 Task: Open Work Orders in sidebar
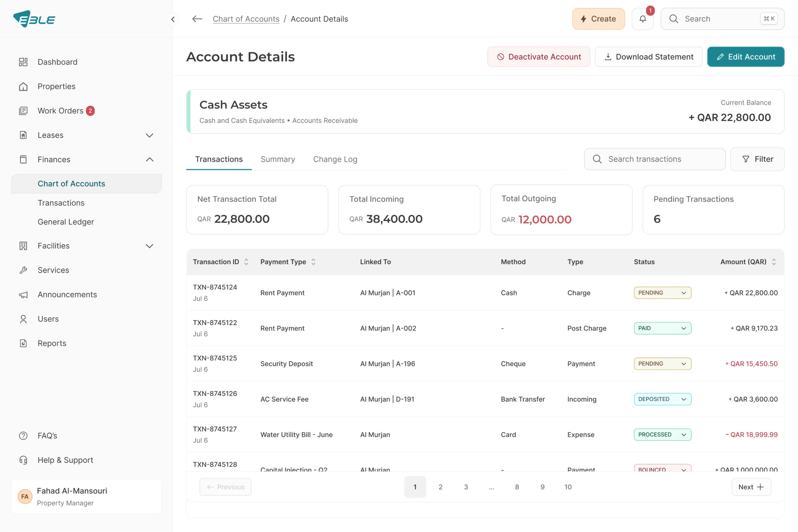pos(60,111)
